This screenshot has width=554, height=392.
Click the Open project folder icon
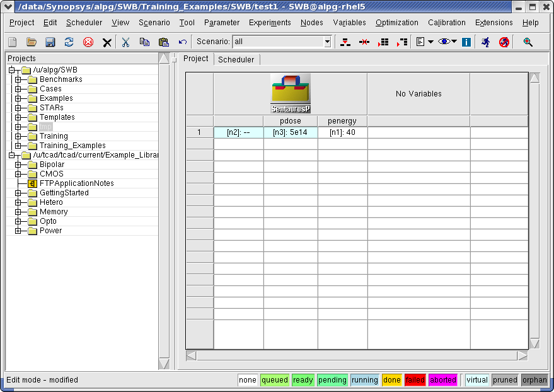[32, 42]
